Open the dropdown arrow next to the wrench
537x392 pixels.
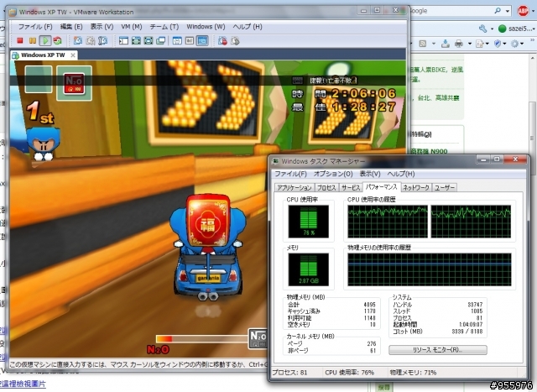[492, 29]
